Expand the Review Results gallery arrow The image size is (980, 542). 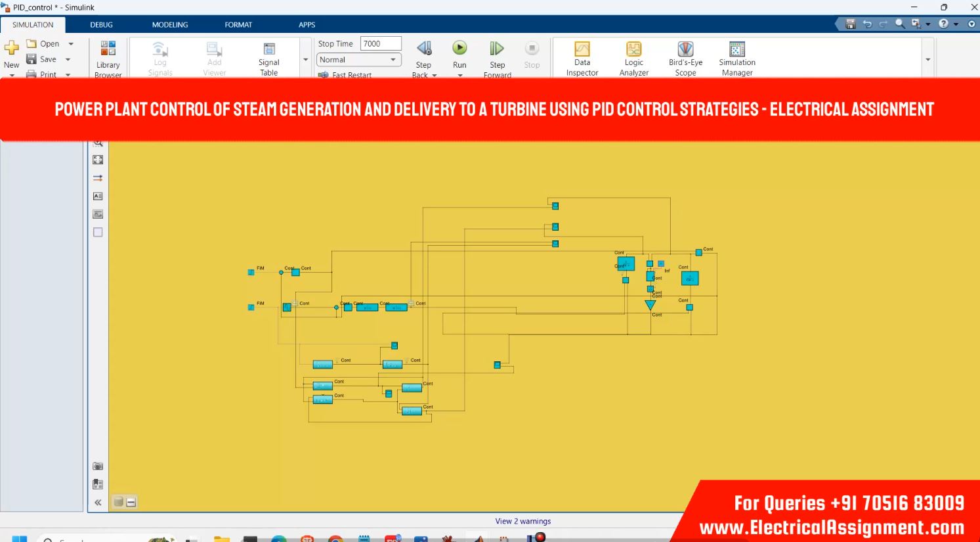[927, 60]
